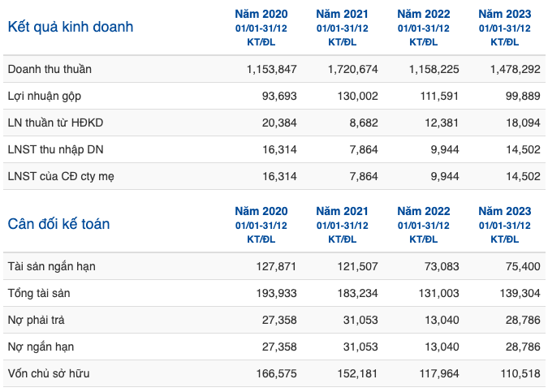Click the 'Cân đối kế toán' section heading

pos(58,224)
